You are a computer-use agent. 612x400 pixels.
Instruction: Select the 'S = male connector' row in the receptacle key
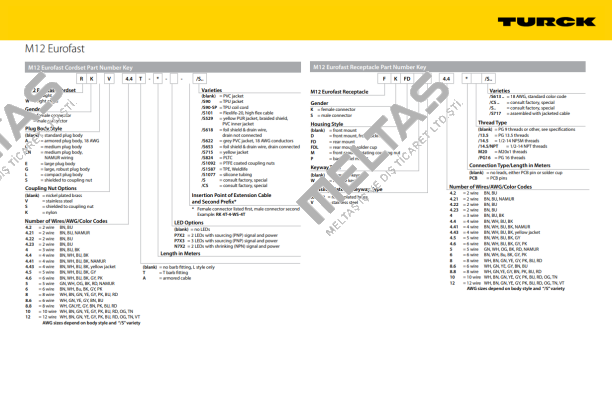pos(331,116)
